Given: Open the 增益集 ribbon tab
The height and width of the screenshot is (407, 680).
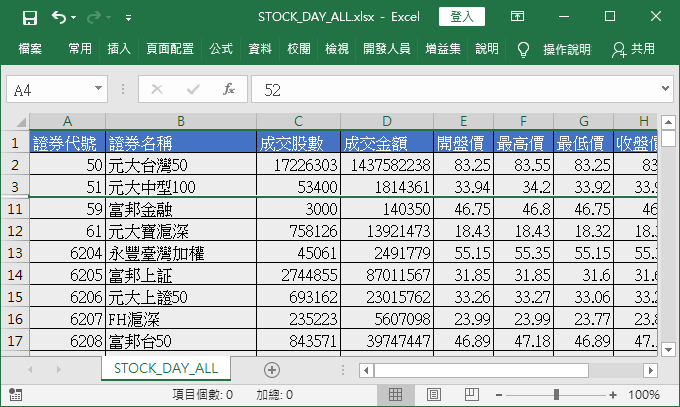Looking at the screenshot, I should pyautogui.click(x=443, y=49).
